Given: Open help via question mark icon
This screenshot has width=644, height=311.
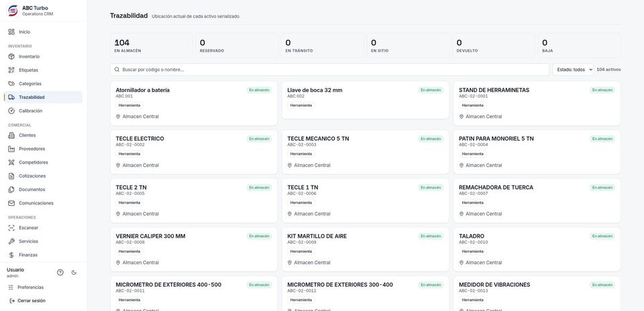Looking at the screenshot, I should 60,272.
